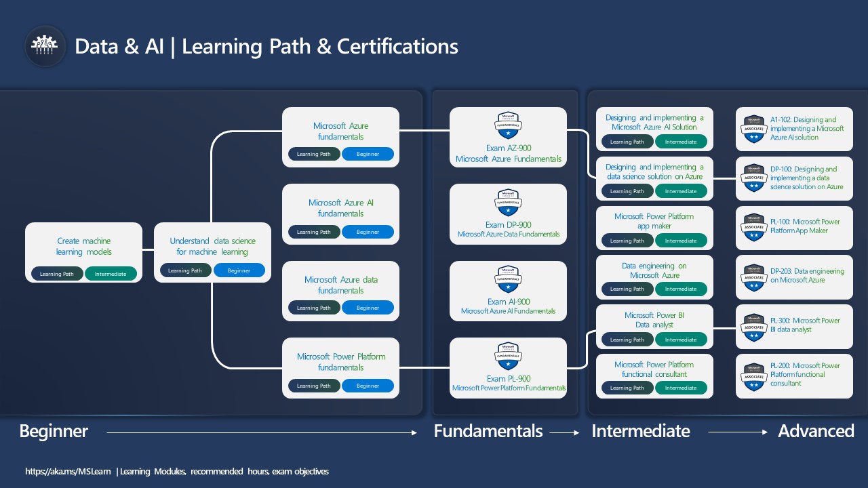Select the Fundamentals stage label
This screenshot has height=488, width=868.
tap(488, 431)
